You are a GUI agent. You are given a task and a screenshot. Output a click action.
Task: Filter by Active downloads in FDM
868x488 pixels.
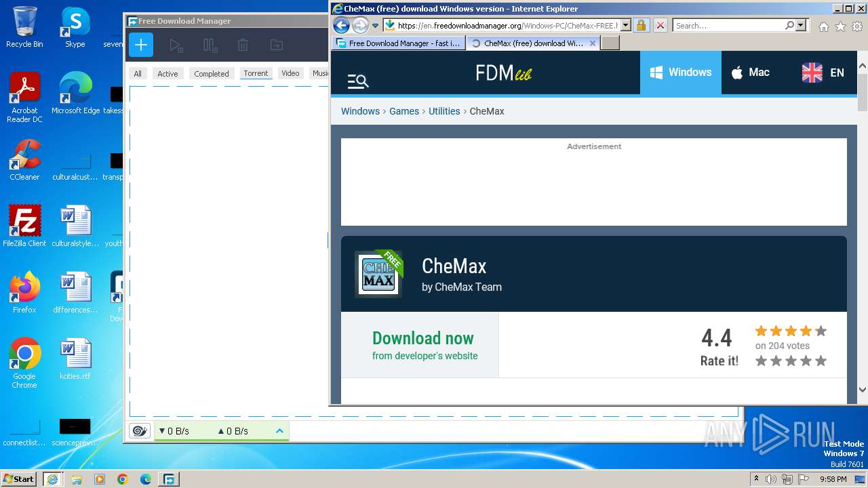(x=167, y=74)
